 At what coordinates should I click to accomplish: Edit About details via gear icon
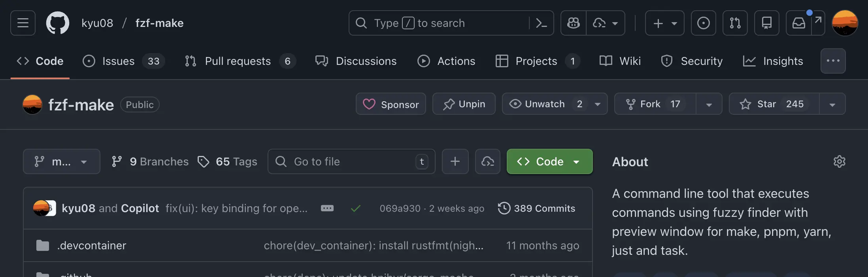840,161
